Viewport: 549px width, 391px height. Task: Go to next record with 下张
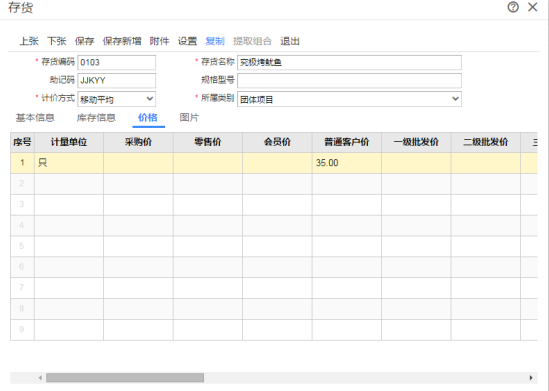(57, 41)
